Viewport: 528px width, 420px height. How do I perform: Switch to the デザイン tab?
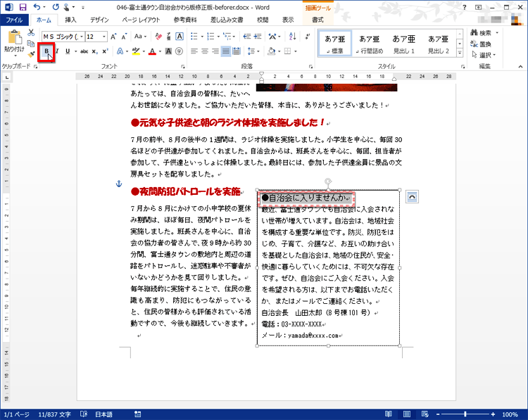click(x=99, y=20)
